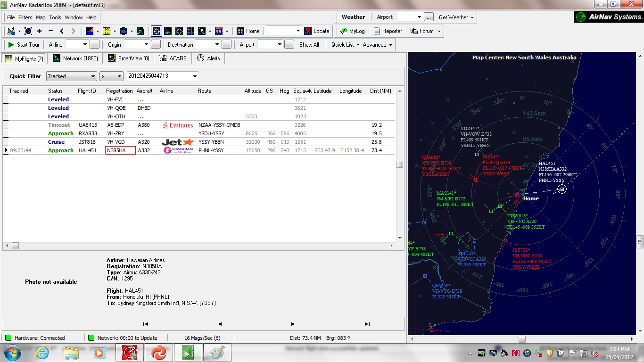Jump to first photo record button
This screenshot has width=644, height=362.
tap(146, 324)
